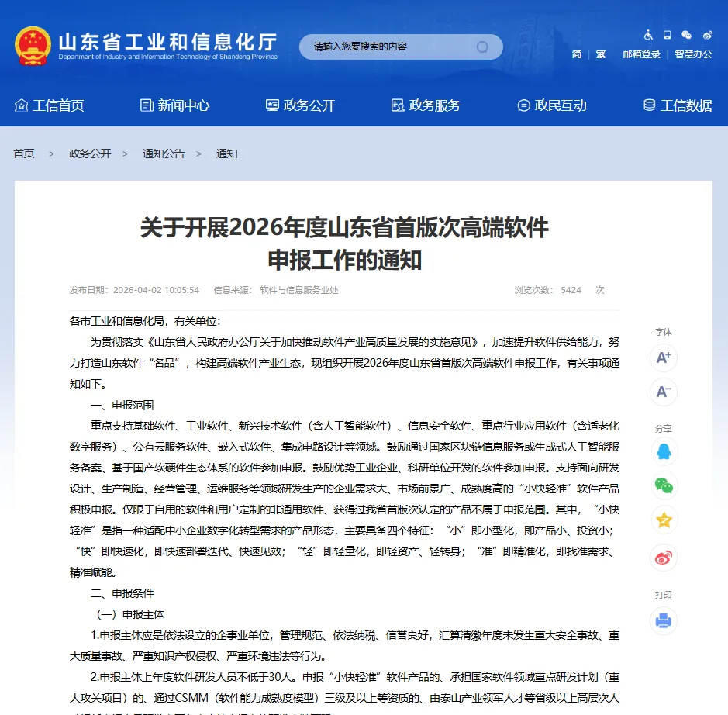Go to 首页 breadcrumb
This screenshot has width=728, height=715.
tap(24, 154)
